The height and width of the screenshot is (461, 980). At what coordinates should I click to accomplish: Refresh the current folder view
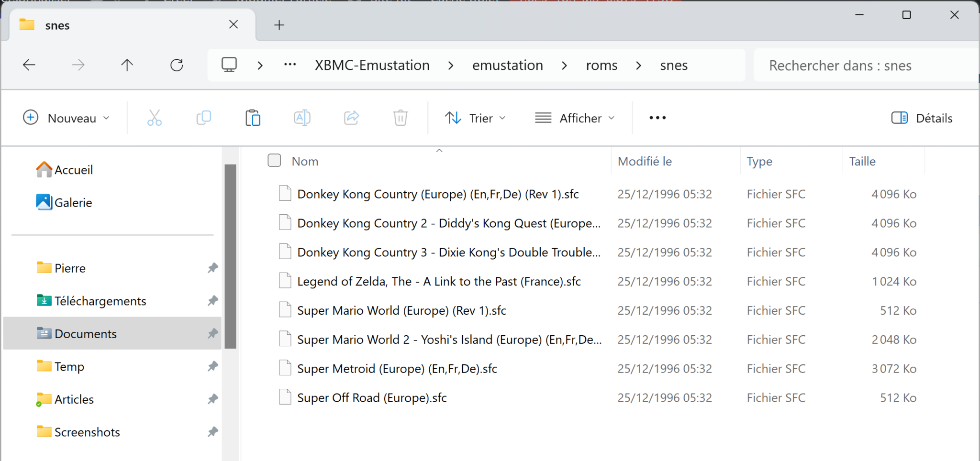point(177,65)
